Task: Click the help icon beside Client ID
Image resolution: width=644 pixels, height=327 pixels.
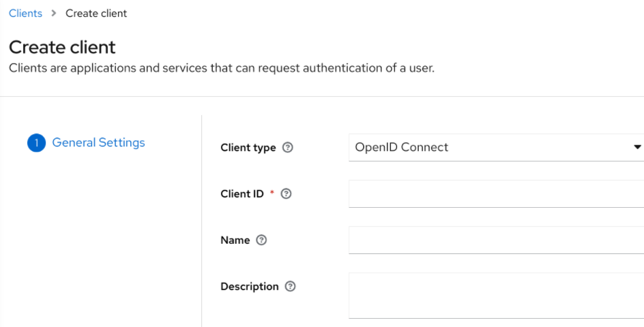Action: (286, 194)
